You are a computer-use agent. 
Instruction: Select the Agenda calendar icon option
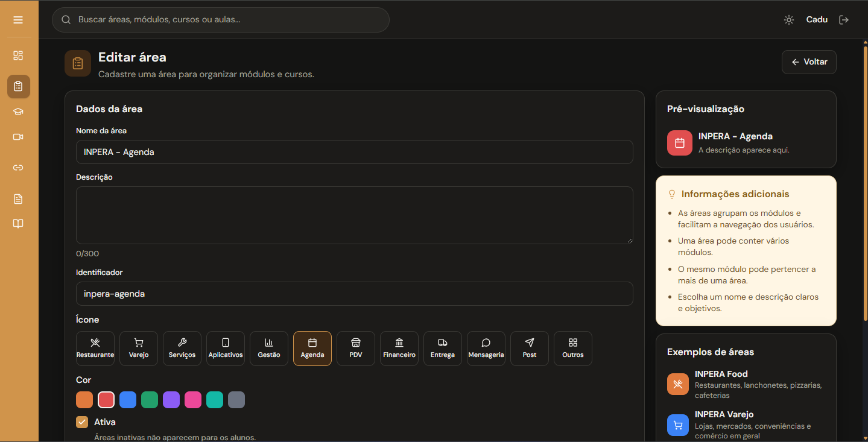click(x=312, y=349)
